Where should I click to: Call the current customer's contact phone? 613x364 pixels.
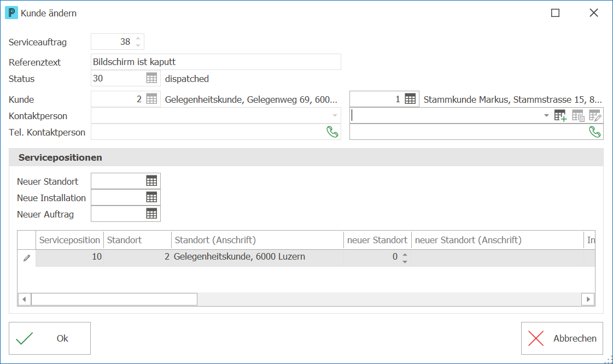click(332, 132)
